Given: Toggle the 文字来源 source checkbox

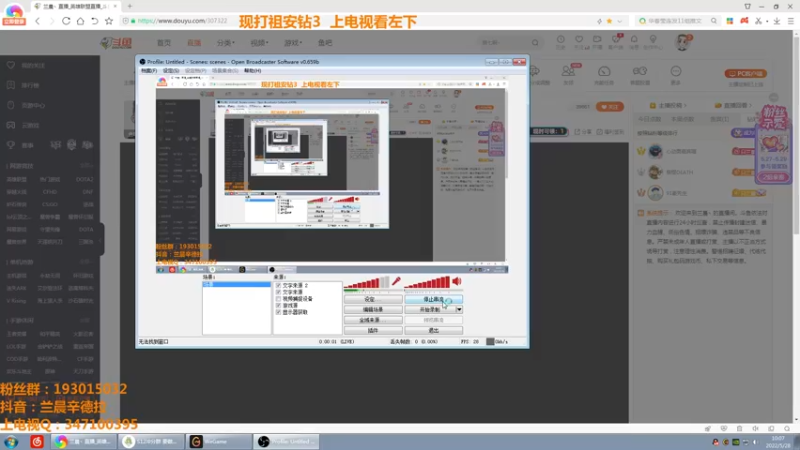Looking at the screenshot, I should [278, 292].
